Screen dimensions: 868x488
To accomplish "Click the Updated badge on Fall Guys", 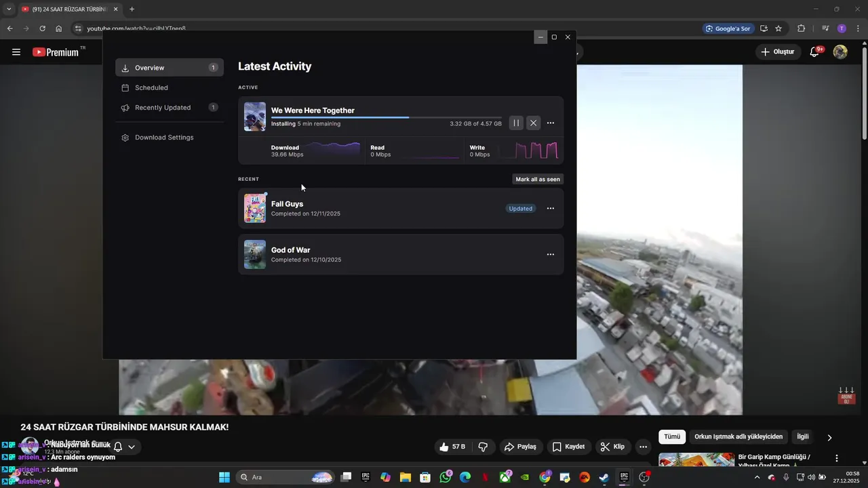I will (x=521, y=208).
